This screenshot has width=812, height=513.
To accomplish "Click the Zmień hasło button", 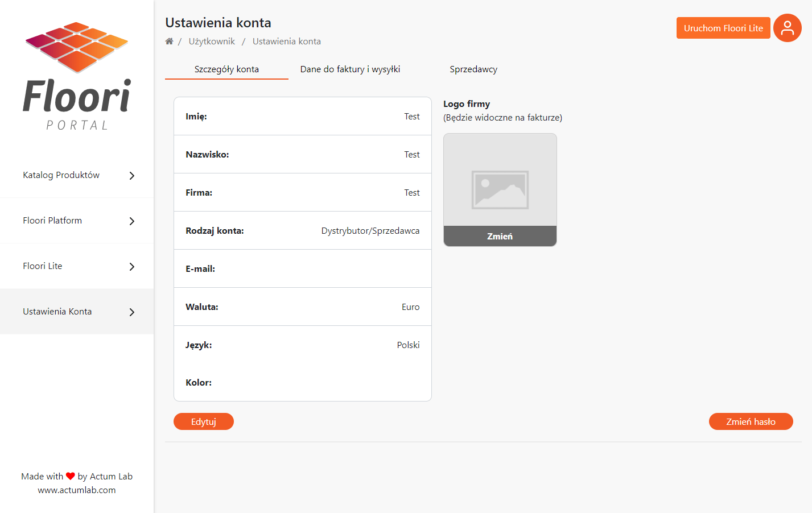I will (x=751, y=421).
